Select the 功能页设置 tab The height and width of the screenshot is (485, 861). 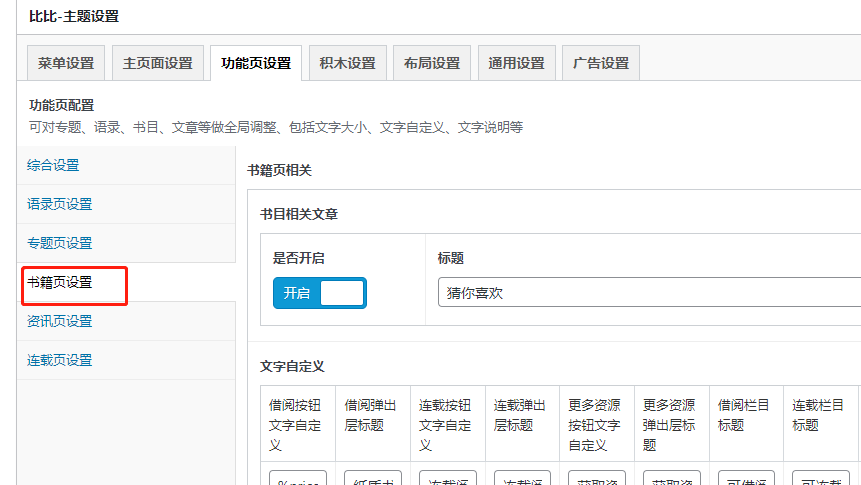tap(256, 63)
